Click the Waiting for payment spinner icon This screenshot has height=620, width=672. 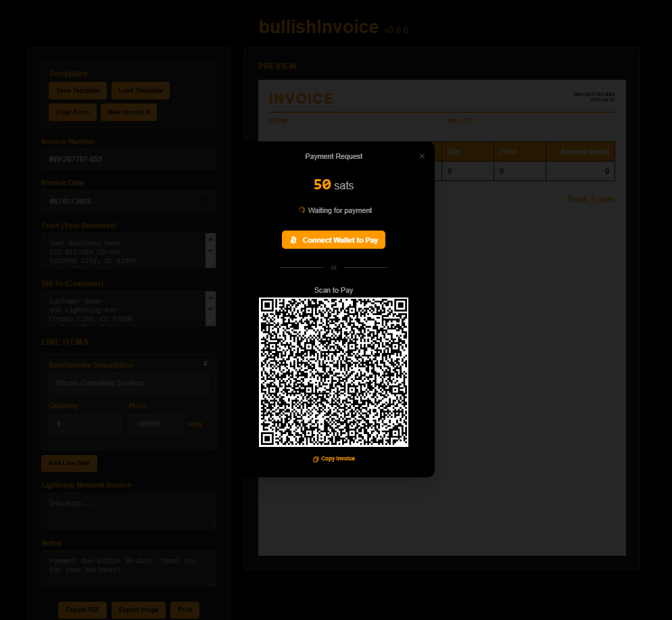point(302,210)
